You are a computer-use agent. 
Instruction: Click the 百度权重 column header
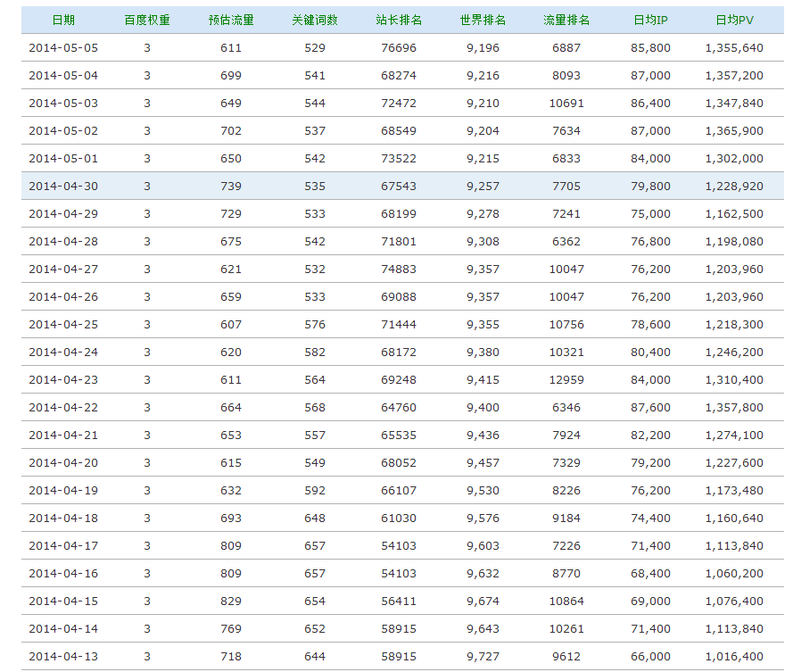[147, 20]
